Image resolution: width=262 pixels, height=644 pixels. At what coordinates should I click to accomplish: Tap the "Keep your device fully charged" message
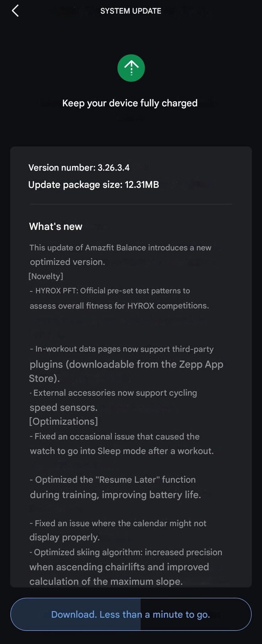pos(130,103)
